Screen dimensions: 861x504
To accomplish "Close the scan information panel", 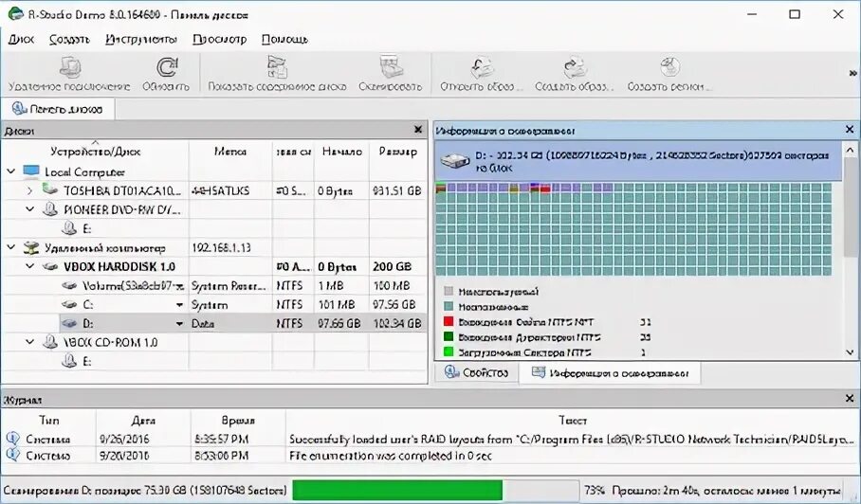I will (x=850, y=130).
